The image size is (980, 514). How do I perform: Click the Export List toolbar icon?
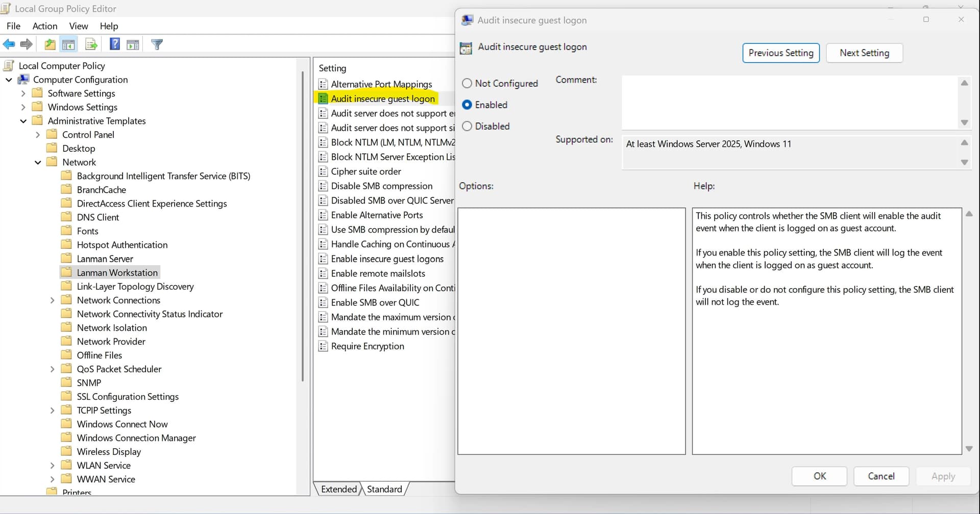coord(91,45)
